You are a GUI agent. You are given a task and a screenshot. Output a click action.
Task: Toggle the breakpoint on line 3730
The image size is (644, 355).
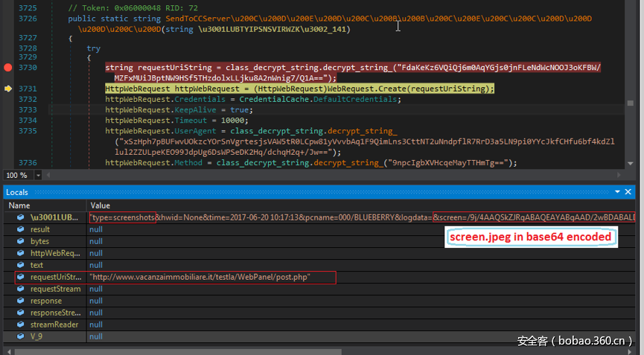[x=8, y=67]
